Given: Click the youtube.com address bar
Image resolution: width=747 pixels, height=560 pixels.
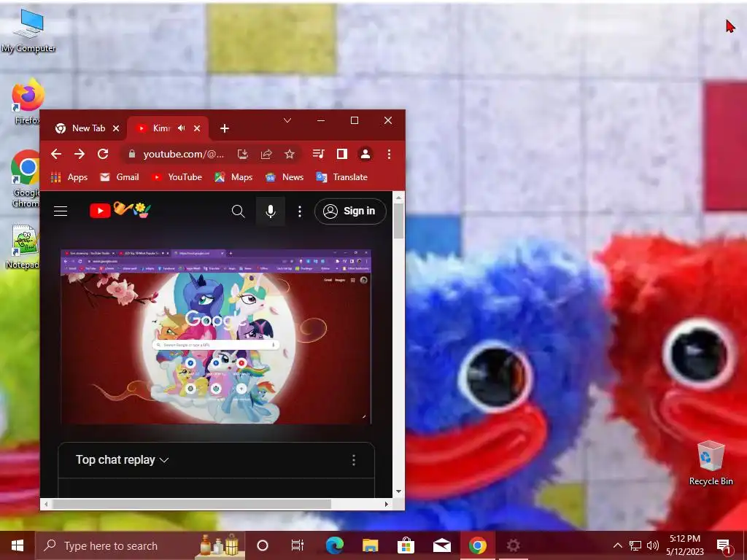Looking at the screenshot, I should 183,154.
